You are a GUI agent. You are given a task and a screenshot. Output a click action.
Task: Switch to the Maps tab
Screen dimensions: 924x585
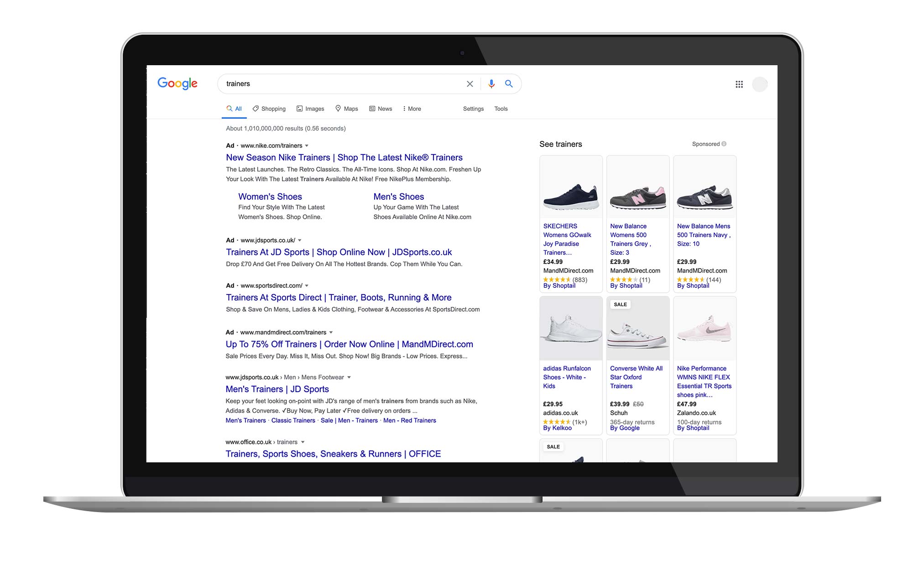pos(347,109)
